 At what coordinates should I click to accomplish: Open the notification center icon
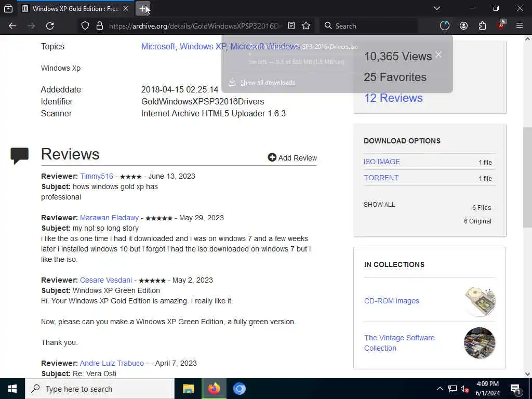point(515,389)
